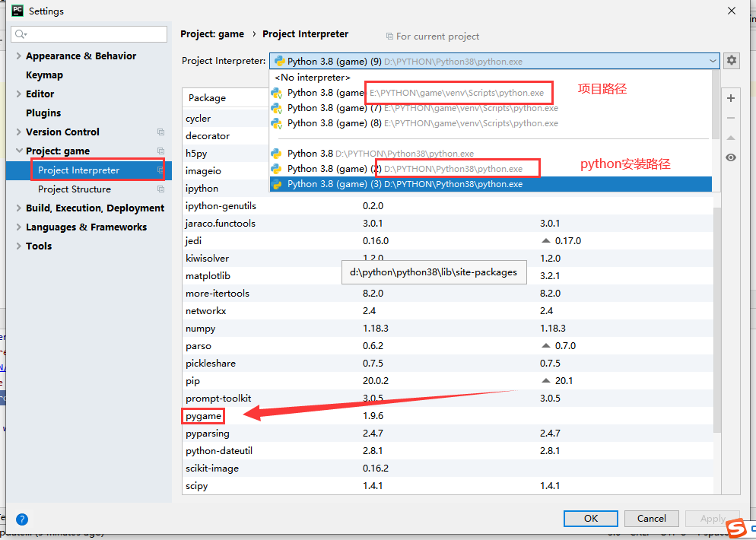The width and height of the screenshot is (756, 540).
Task: Collapse the Project: game section
Action: [x=17, y=151]
